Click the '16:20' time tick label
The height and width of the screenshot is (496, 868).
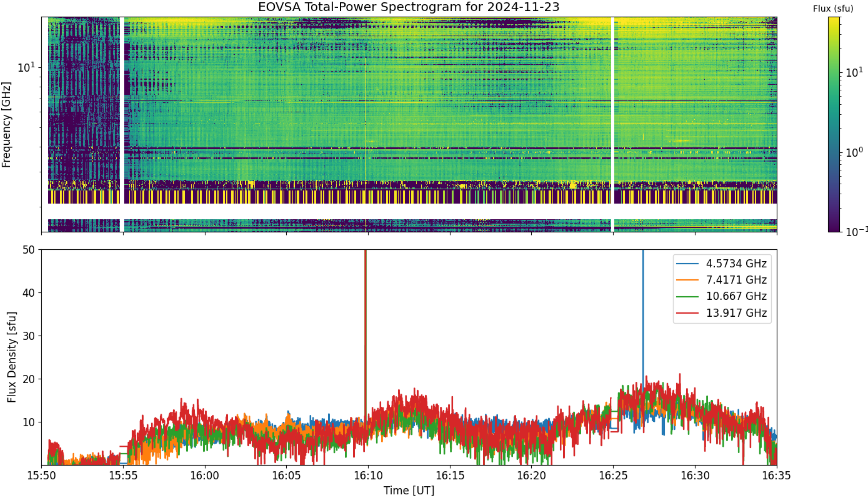pyautogui.click(x=532, y=475)
